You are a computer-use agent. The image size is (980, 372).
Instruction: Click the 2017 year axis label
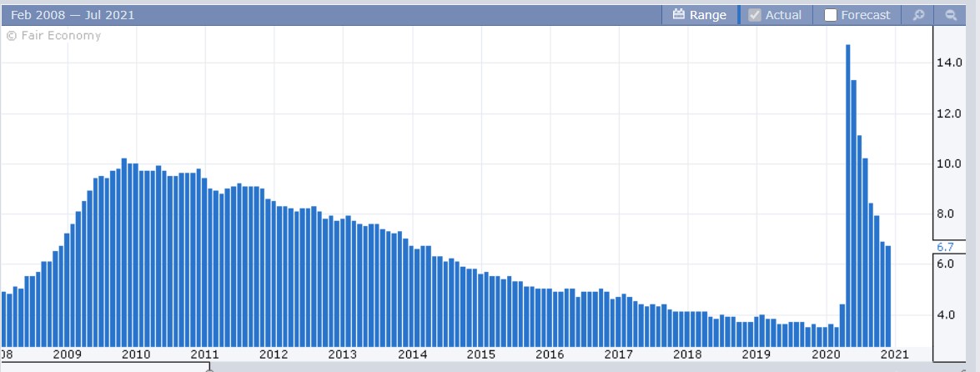coord(619,354)
